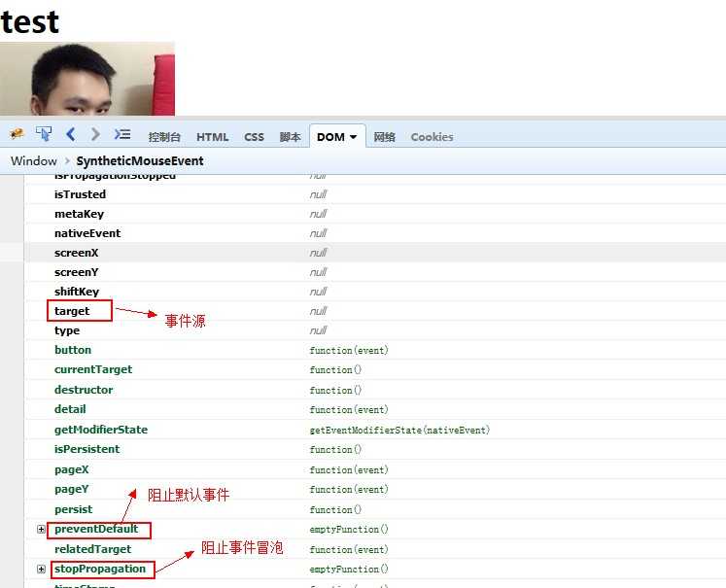Open function(event) value for button
This screenshot has height=588, width=726.
[x=349, y=351]
